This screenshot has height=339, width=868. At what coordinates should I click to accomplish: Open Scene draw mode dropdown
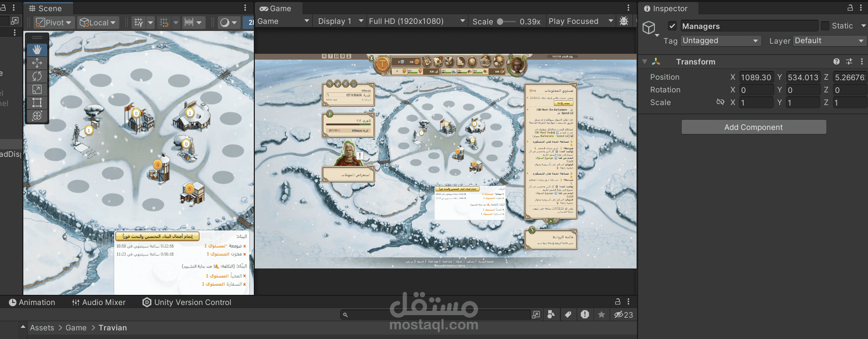point(228,22)
